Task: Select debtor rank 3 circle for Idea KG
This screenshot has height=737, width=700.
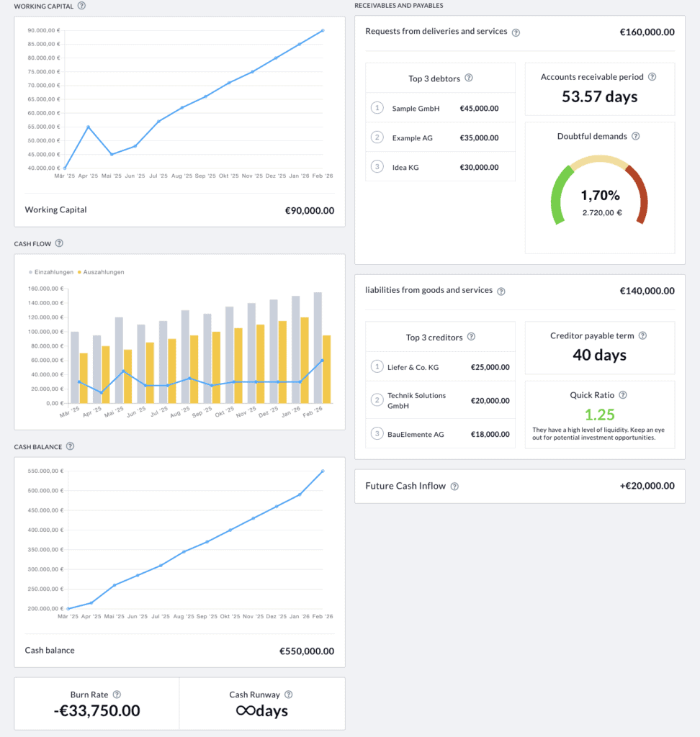Action: (x=377, y=166)
